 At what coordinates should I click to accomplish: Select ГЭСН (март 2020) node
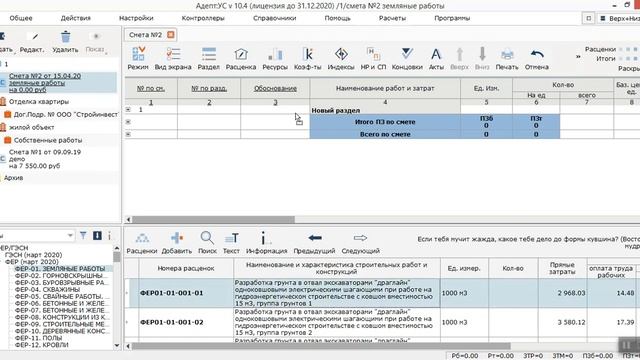[x=33, y=255]
